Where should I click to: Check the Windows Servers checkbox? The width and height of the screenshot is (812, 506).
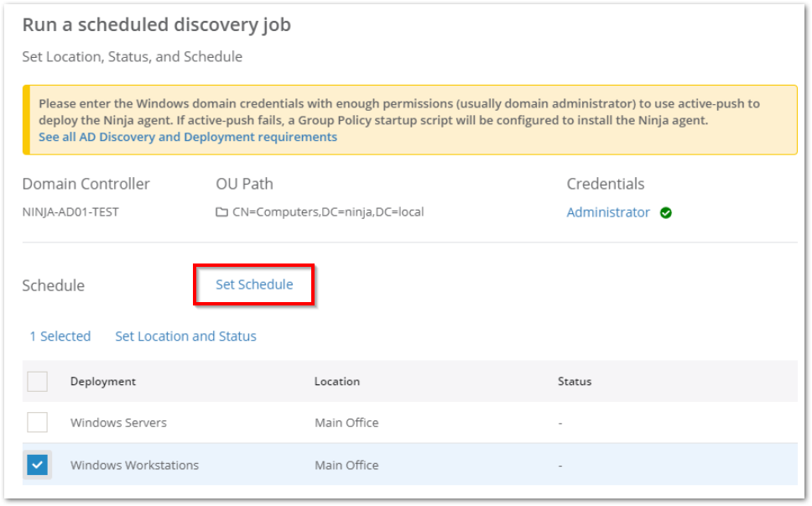pyautogui.click(x=37, y=422)
